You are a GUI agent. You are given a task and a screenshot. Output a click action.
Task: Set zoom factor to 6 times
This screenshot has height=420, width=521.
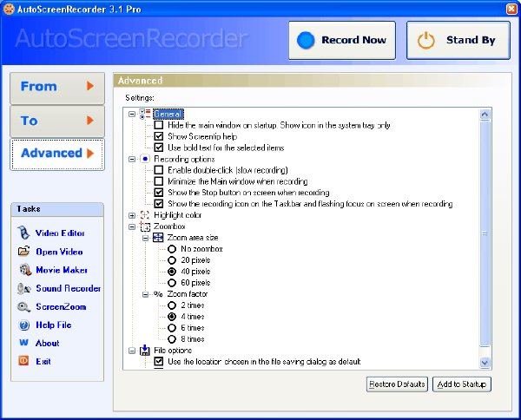coord(172,328)
